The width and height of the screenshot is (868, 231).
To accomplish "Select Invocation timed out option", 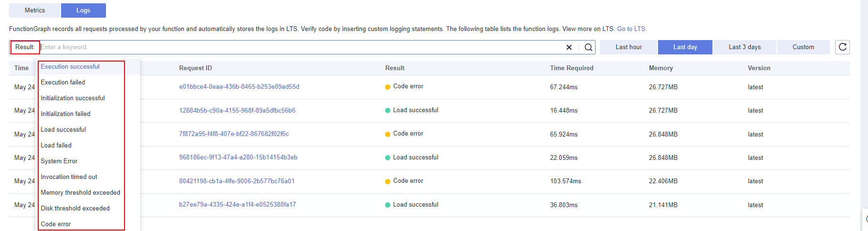I will [x=69, y=177].
